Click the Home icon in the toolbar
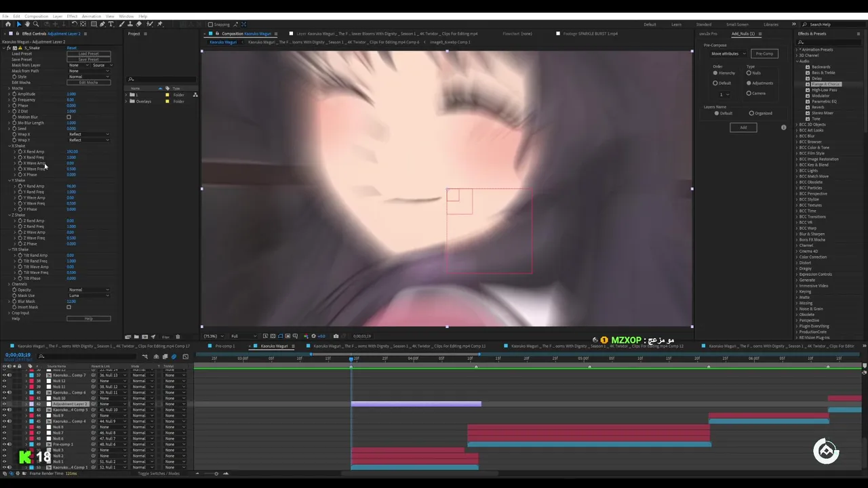The image size is (868, 488). point(8,24)
